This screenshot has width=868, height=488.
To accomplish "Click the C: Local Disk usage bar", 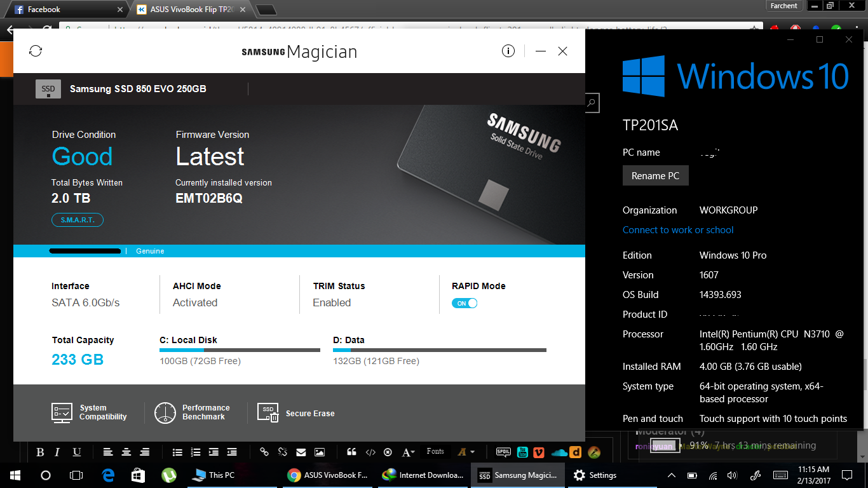I will [240, 349].
